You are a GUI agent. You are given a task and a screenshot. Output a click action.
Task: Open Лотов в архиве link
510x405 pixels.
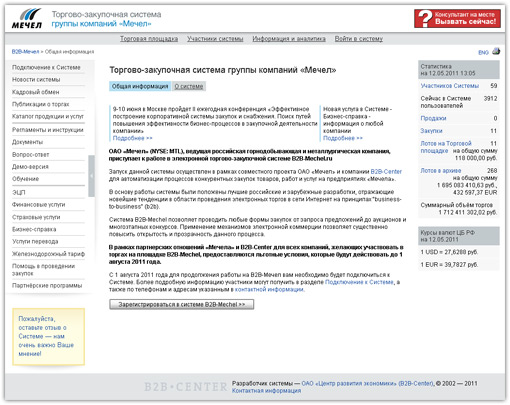(x=441, y=171)
